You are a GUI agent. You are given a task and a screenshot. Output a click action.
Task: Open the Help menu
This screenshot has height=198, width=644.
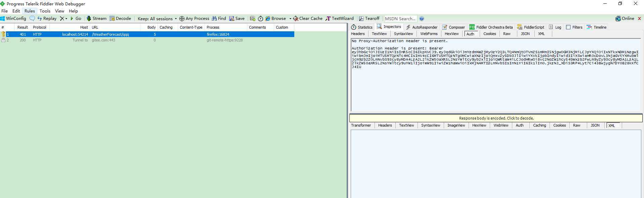pyautogui.click(x=73, y=11)
